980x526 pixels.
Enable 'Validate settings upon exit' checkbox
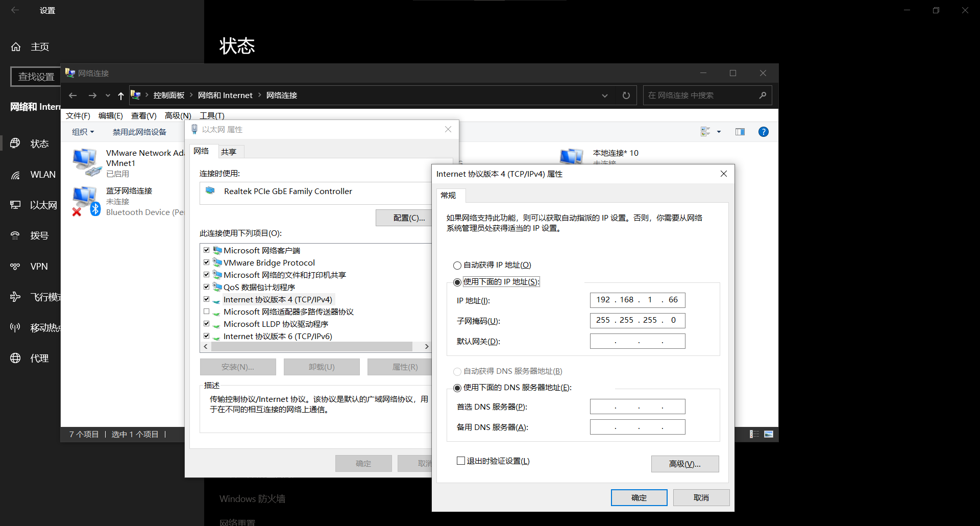click(x=461, y=461)
